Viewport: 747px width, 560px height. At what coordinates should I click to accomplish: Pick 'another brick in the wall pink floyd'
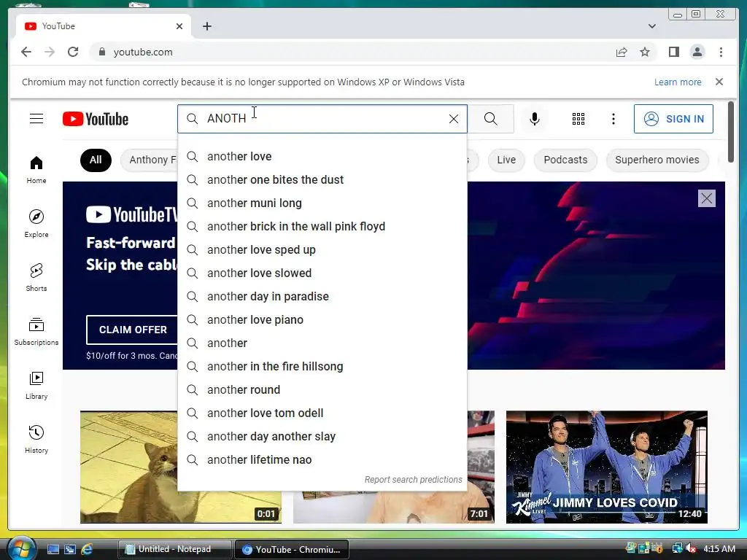click(322, 226)
